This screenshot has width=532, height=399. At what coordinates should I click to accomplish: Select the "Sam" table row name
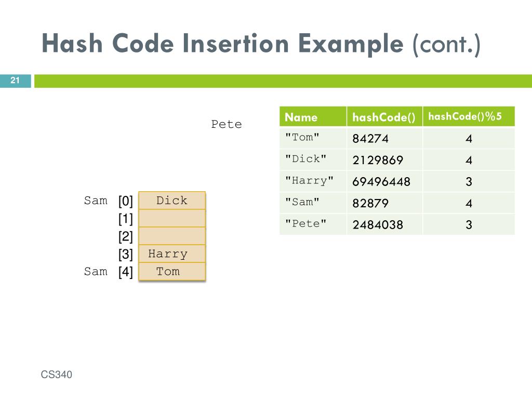[x=302, y=202]
